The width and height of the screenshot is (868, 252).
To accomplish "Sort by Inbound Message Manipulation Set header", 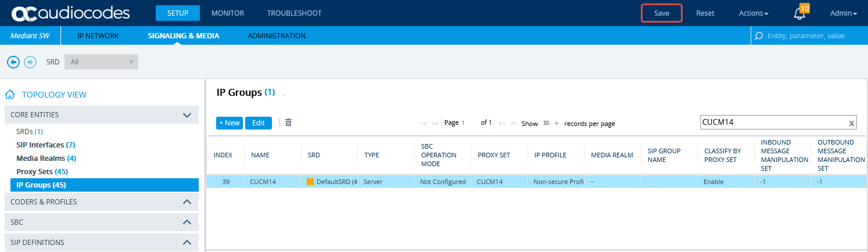I will click(784, 156).
